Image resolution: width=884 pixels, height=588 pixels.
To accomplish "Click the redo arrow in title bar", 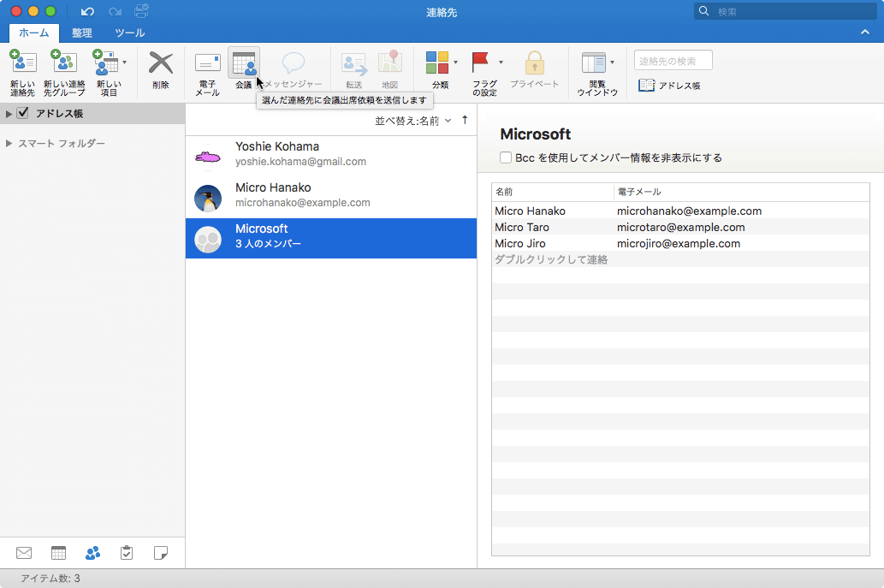I will tap(115, 11).
